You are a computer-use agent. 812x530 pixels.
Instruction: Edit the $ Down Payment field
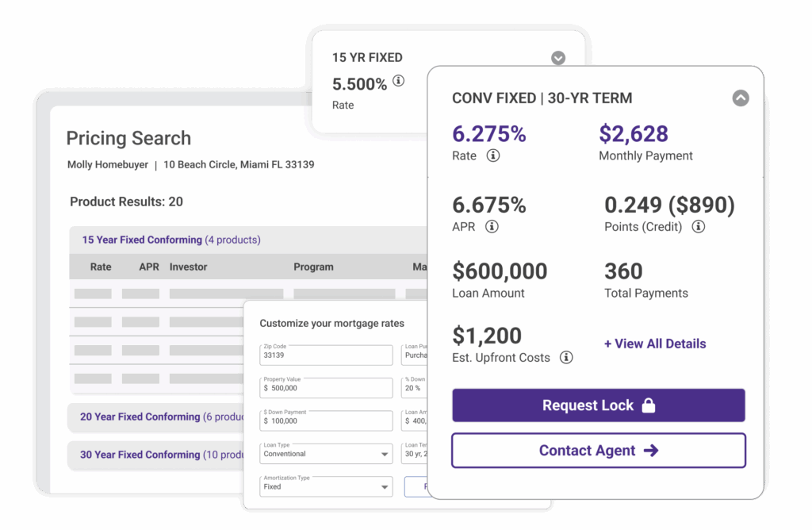pyautogui.click(x=326, y=421)
